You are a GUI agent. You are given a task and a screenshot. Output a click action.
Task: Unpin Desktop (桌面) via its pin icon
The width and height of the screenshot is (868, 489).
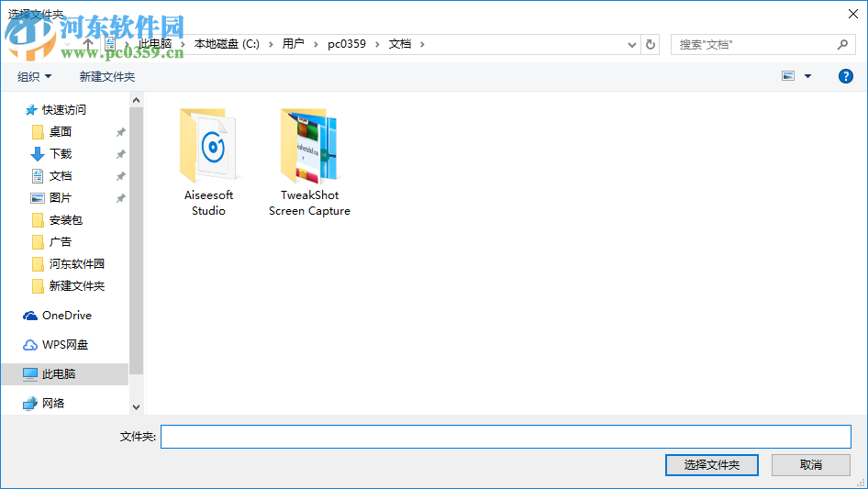(121, 132)
